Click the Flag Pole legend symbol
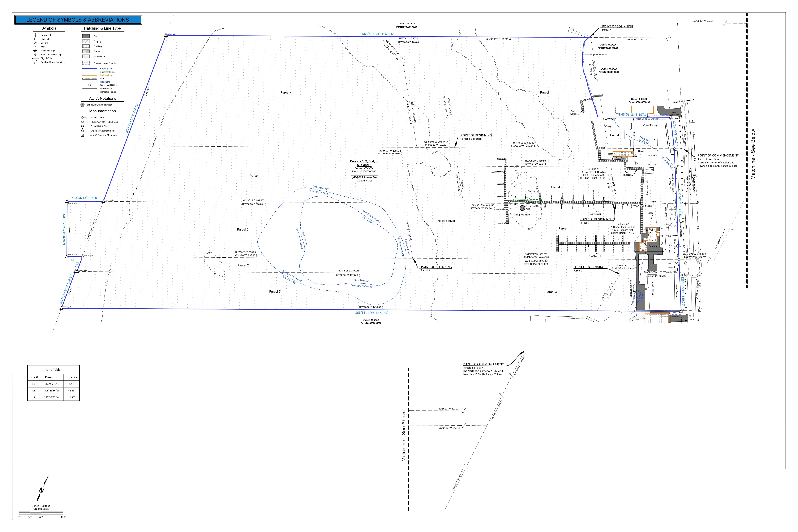 pyautogui.click(x=35, y=39)
